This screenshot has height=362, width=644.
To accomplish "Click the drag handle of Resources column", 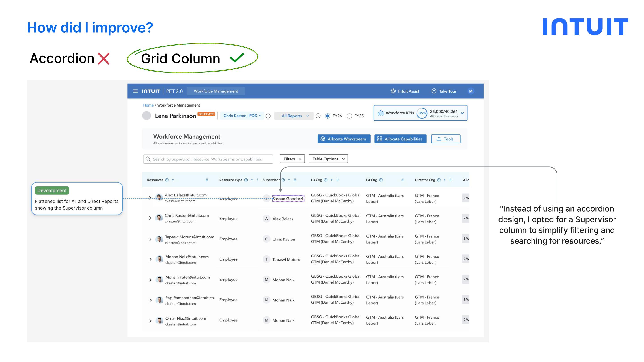I will point(207,180).
